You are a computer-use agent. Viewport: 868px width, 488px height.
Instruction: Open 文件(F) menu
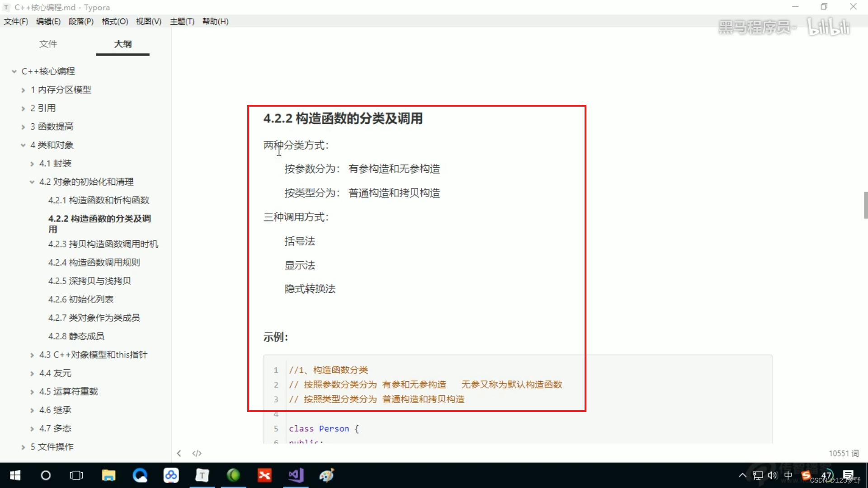pyautogui.click(x=16, y=21)
